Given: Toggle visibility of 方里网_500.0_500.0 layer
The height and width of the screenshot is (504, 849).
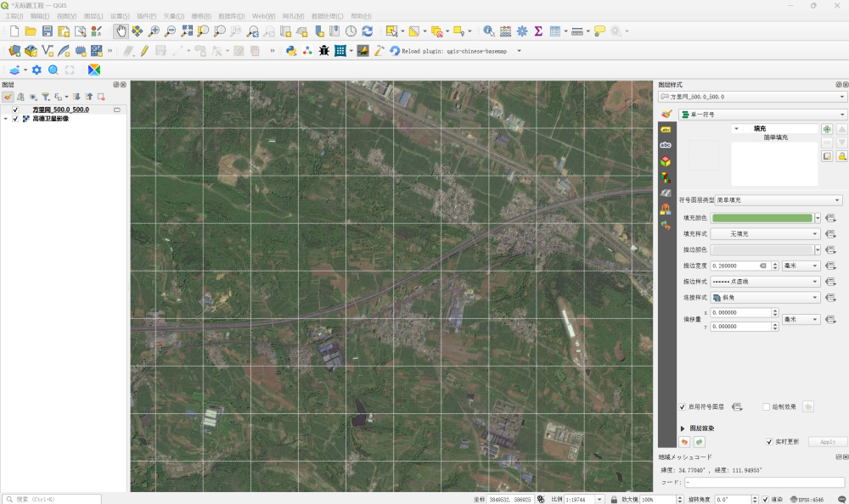Looking at the screenshot, I should point(15,110).
